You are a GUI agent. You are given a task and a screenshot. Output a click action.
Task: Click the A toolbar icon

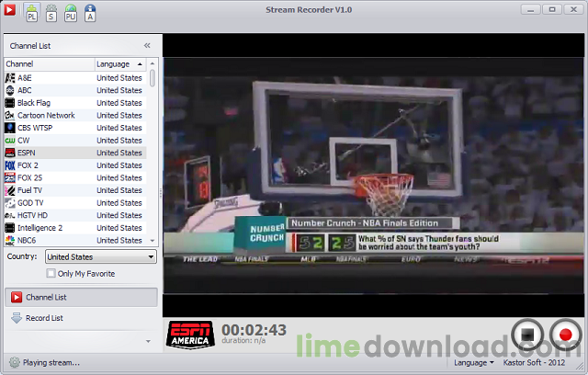pos(91,12)
